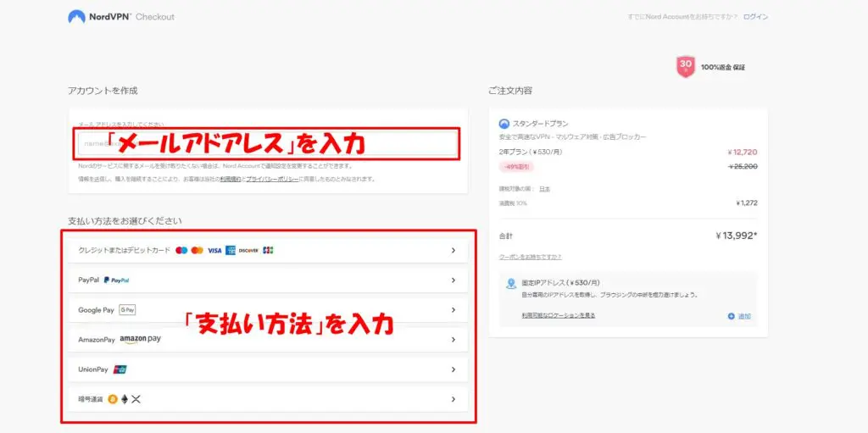The height and width of the screenshot is (433, 868).
Task: Change the tax country via 日本 link
Action: 545,189
